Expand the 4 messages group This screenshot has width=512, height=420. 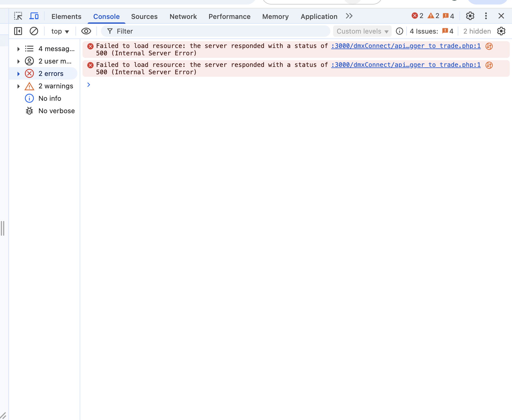(x=19, y=49)
